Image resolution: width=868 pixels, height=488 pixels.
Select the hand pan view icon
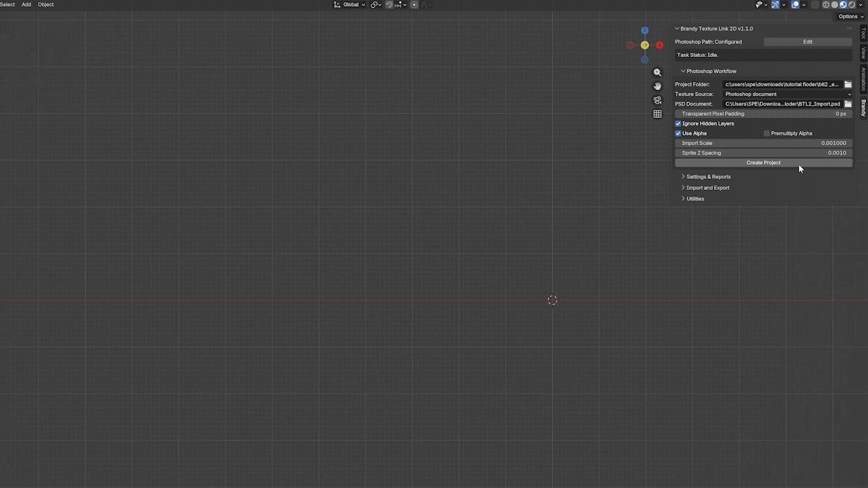pos(657,86)
